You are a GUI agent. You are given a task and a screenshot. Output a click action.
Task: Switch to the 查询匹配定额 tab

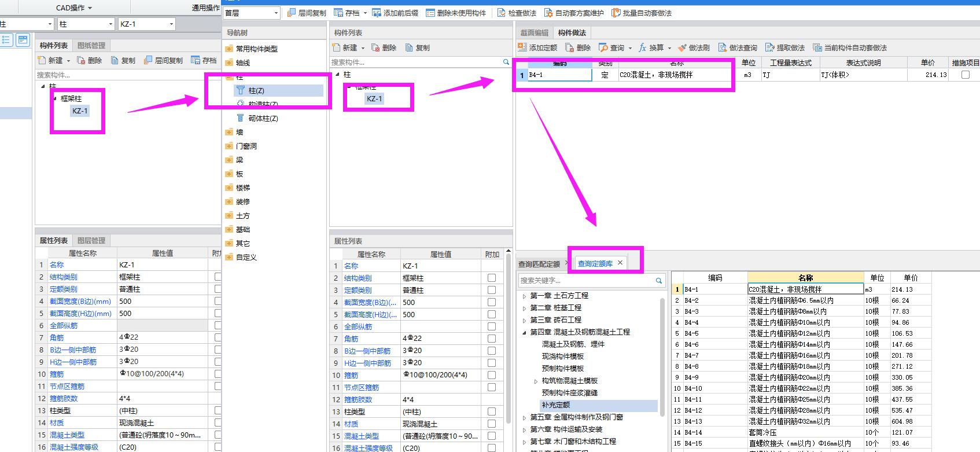pos(539,264)
